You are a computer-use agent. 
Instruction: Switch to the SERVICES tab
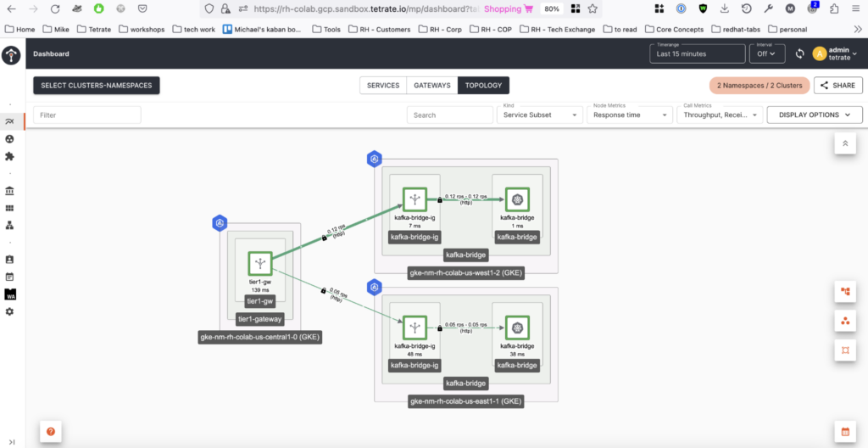point(383,86)
